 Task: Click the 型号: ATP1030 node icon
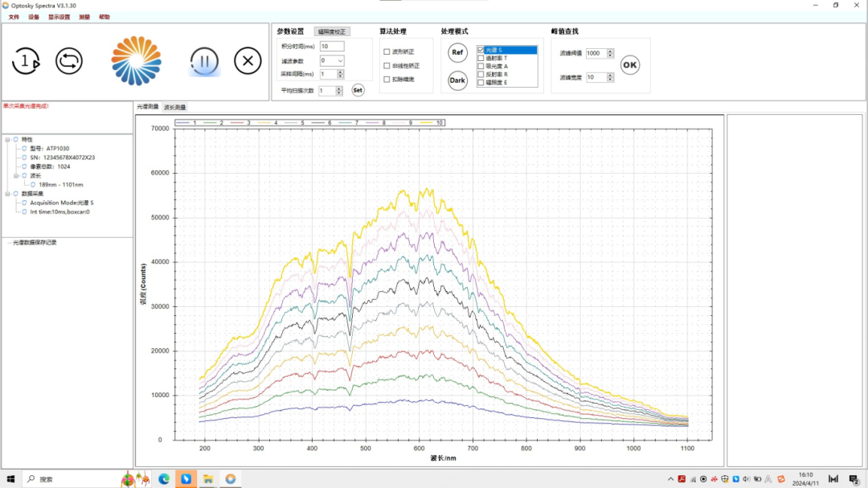click(24, 149)
